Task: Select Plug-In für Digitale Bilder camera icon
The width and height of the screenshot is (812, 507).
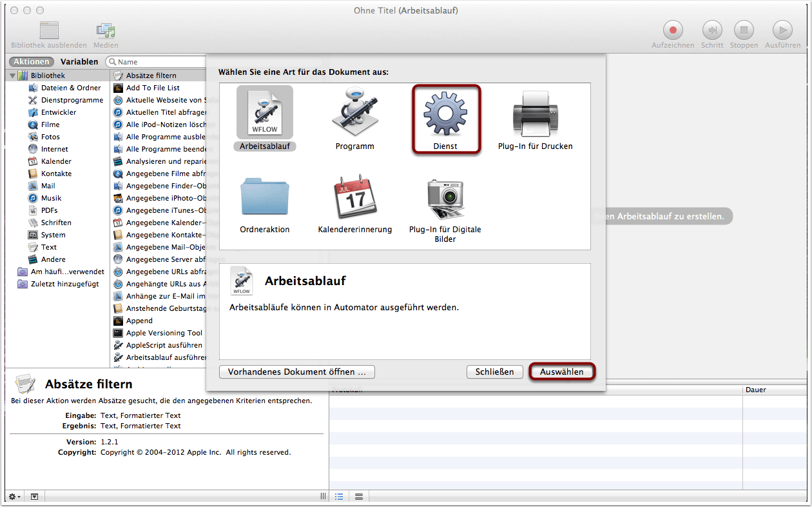Action: click(445, 199)
